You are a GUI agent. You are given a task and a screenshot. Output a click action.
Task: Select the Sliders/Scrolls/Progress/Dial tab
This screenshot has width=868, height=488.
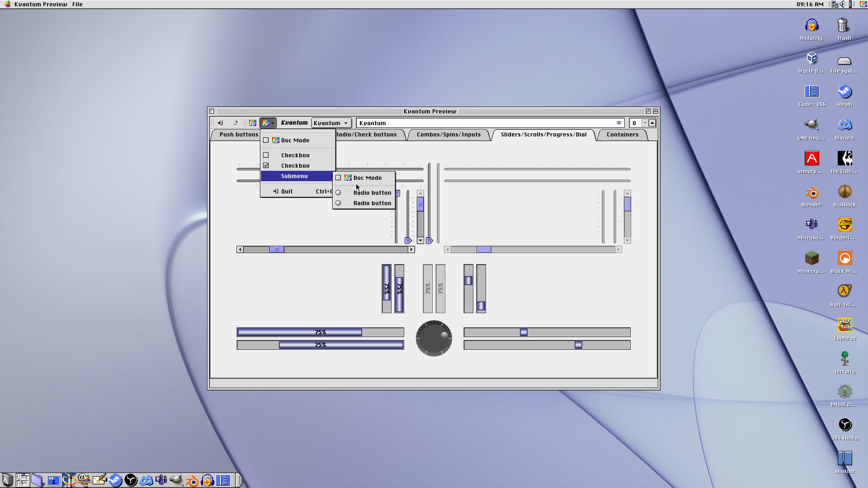coord(543,135)
